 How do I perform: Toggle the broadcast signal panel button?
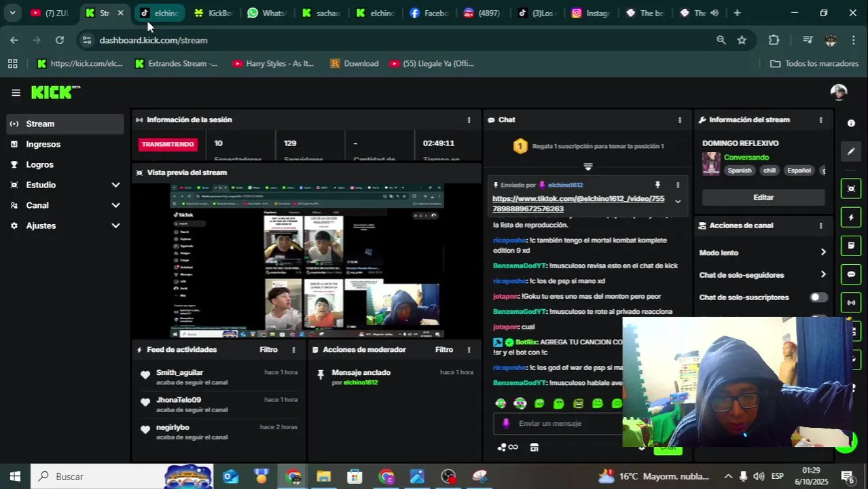[851, 303]
